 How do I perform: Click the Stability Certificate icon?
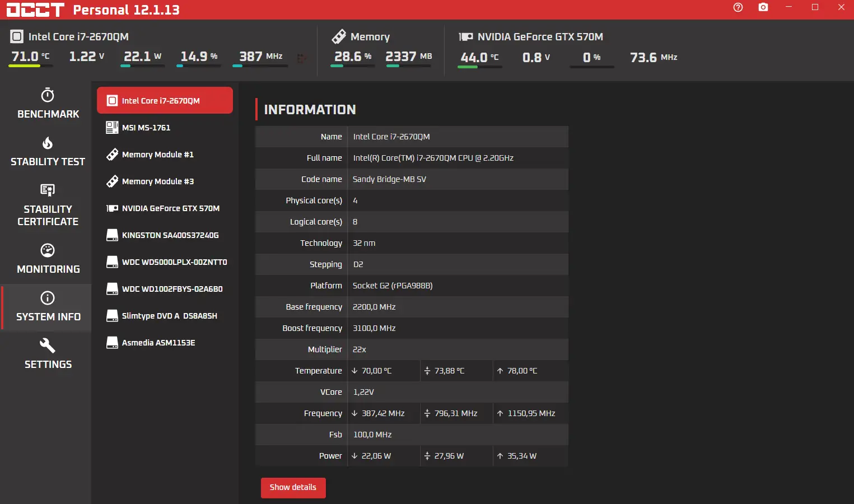tap(48, 190)
